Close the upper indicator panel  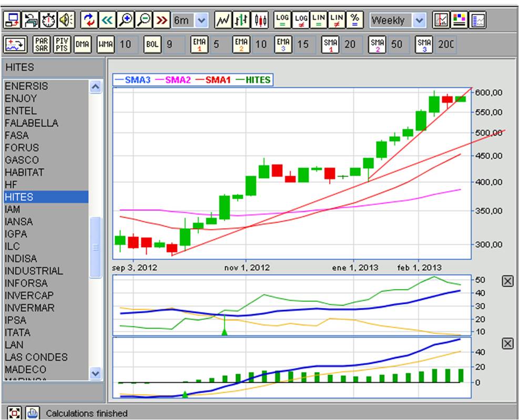click(507, 282)
